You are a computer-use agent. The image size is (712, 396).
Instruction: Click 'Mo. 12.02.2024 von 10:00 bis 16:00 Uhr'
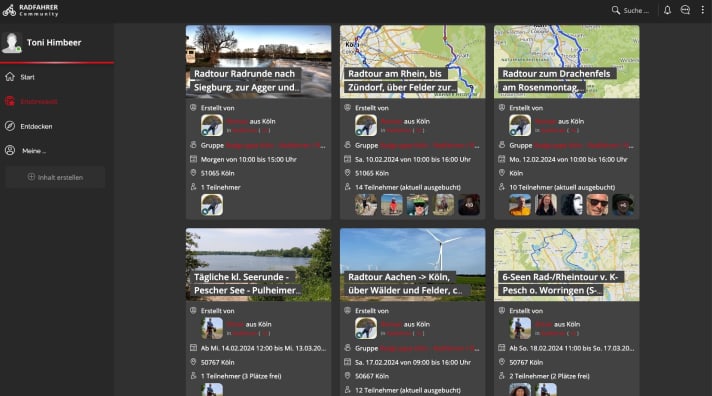click(568, 159)
